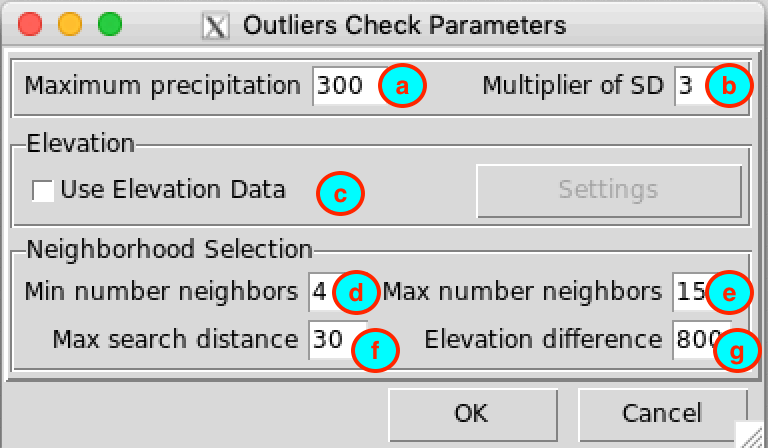Close the Outliers Check Parameters window
The image size is (768, 448).
(30, 24)
